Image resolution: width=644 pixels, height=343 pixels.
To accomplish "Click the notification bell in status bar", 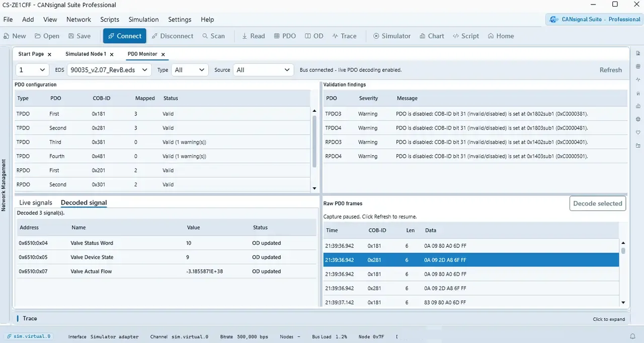I will pos(633,336).
